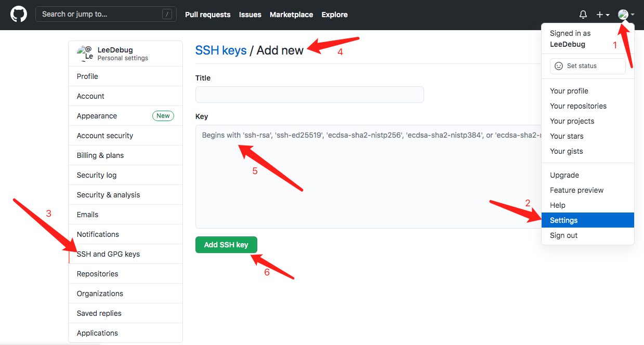Open Saved replies settings
Viewport: 644px width, 345px height.
[125, 313]
